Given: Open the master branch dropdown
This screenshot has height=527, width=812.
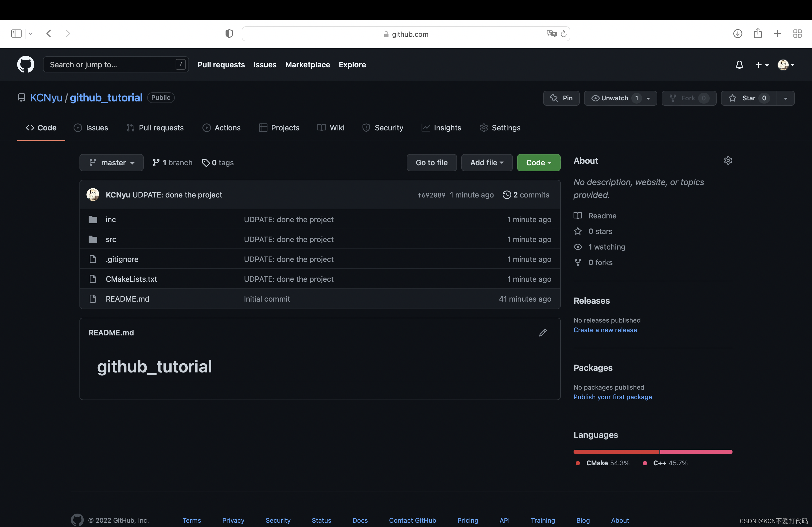Looking at the screenshot, I should click(111, 163).
